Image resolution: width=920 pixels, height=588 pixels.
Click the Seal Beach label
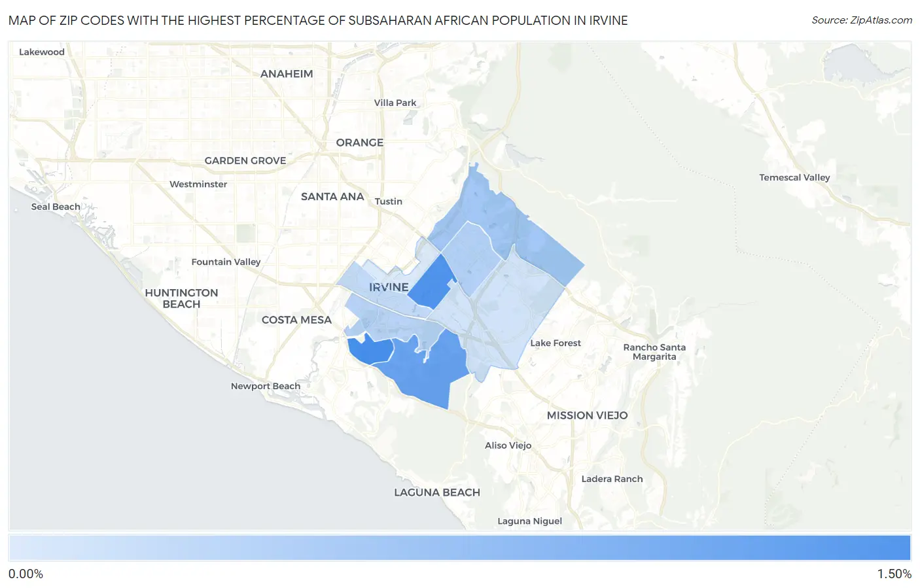[56, 207]
